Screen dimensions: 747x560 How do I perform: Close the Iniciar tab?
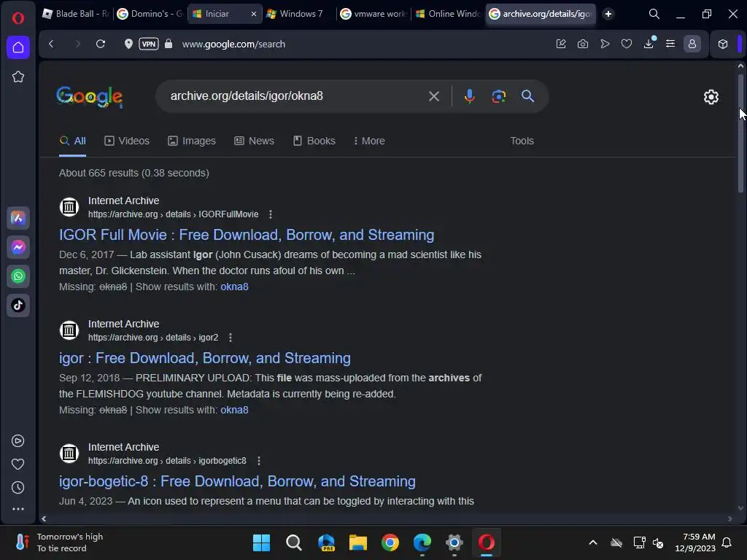tap(254, 14)
